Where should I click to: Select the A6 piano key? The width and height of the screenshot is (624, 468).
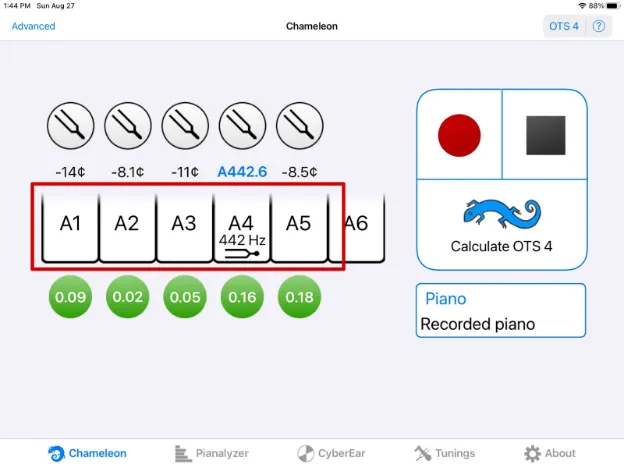coord(357,228)
